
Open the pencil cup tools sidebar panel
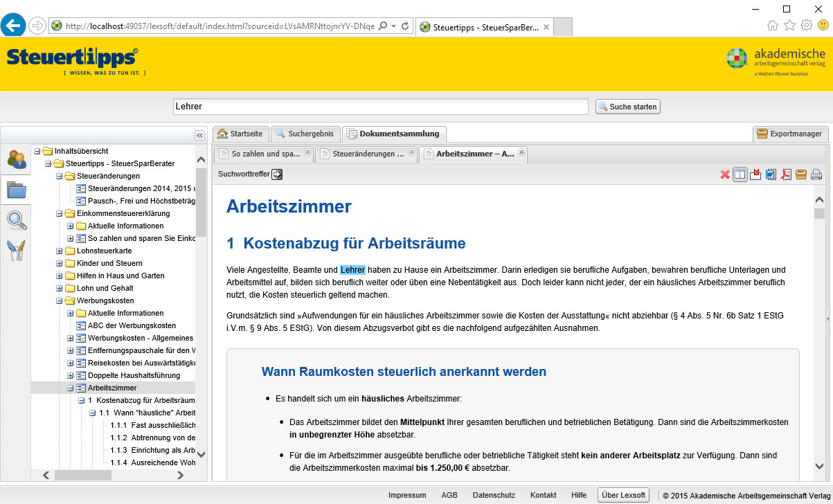pyautogui.click(x=16, y=250)
